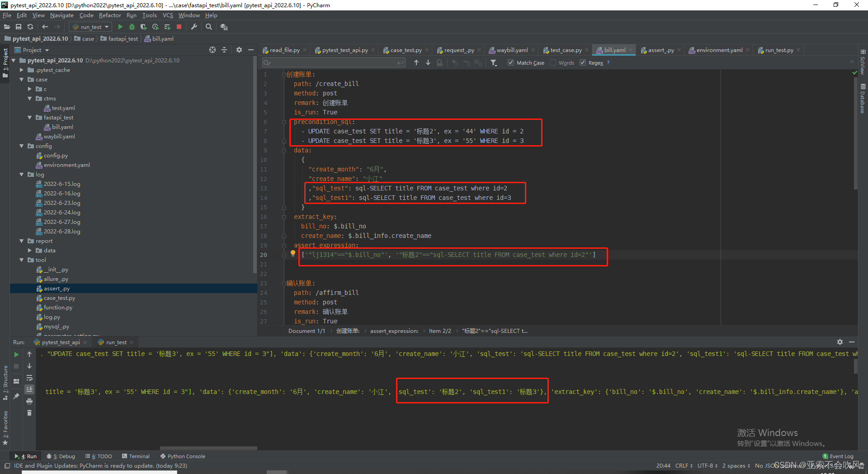The height and width of the screenshot is (474, 868).
Task: Open the 6: TODO tool window
Action: pos(99,456)
